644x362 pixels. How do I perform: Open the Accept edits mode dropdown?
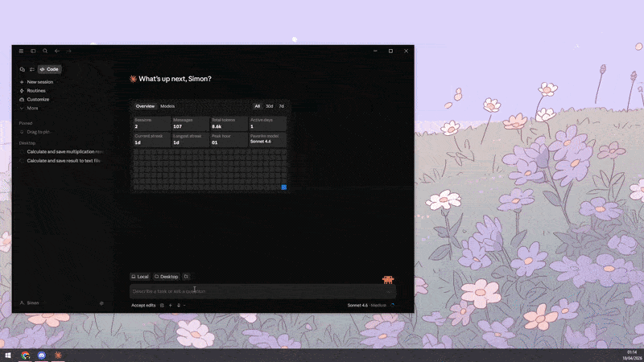(x=143, y=306)
